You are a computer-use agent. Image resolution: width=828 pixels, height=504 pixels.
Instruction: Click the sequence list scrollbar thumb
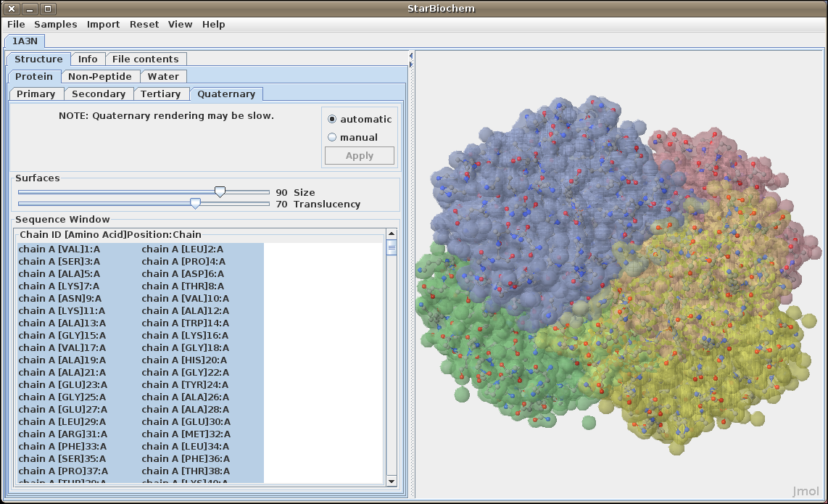392,247
